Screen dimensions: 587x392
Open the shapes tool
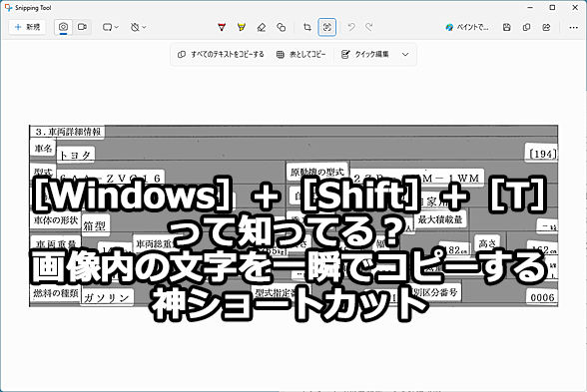point(282,27)
